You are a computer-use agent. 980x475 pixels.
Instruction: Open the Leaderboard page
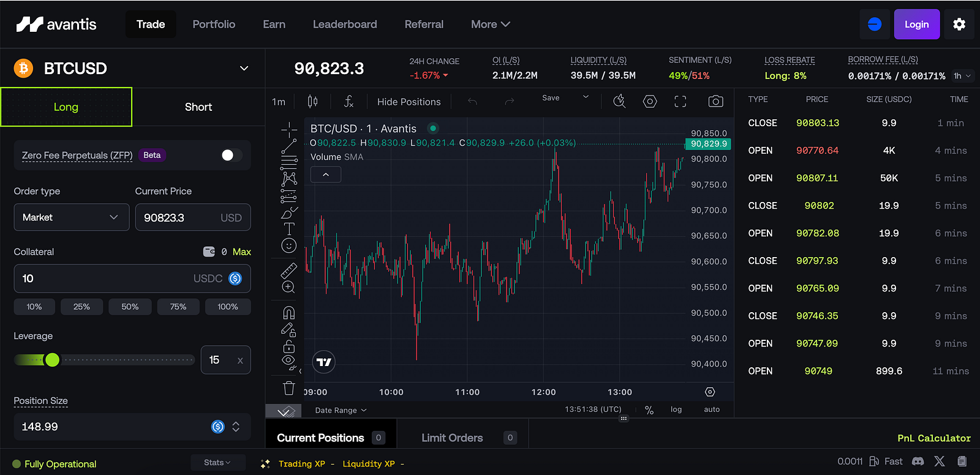point(345,24)
